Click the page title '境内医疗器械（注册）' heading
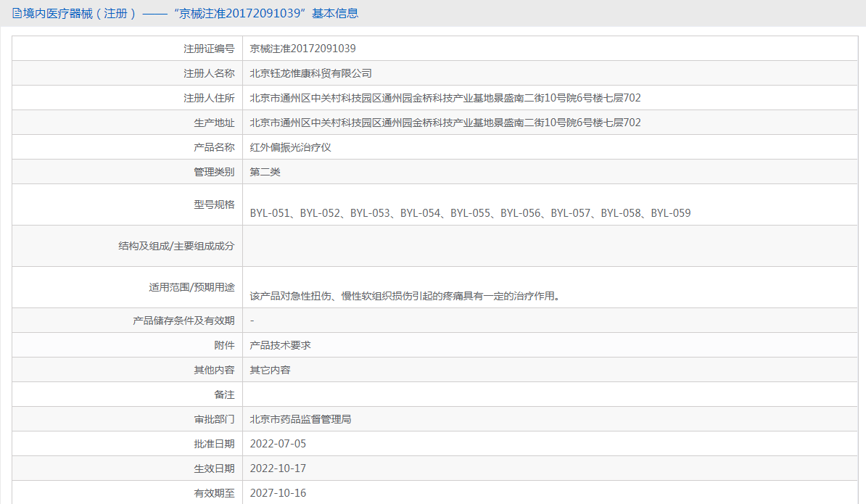The image size is (866, 504). click(80, 13)
